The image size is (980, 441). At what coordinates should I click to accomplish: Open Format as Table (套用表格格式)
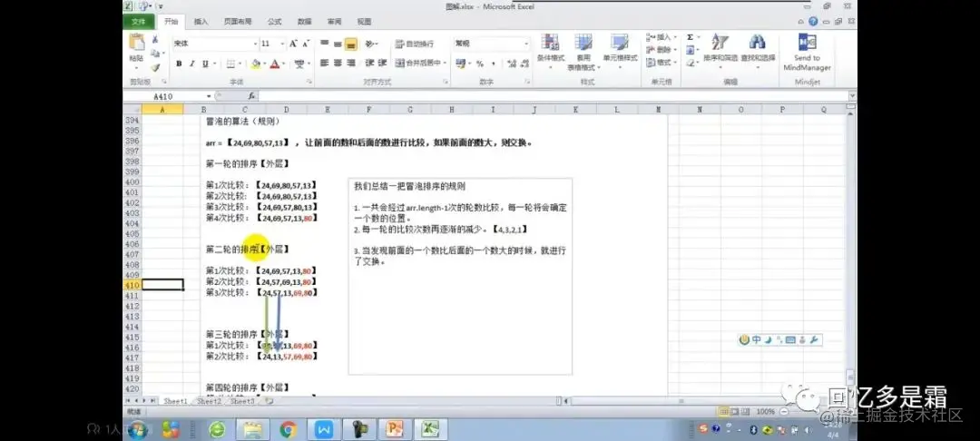(x=583, y=51)
